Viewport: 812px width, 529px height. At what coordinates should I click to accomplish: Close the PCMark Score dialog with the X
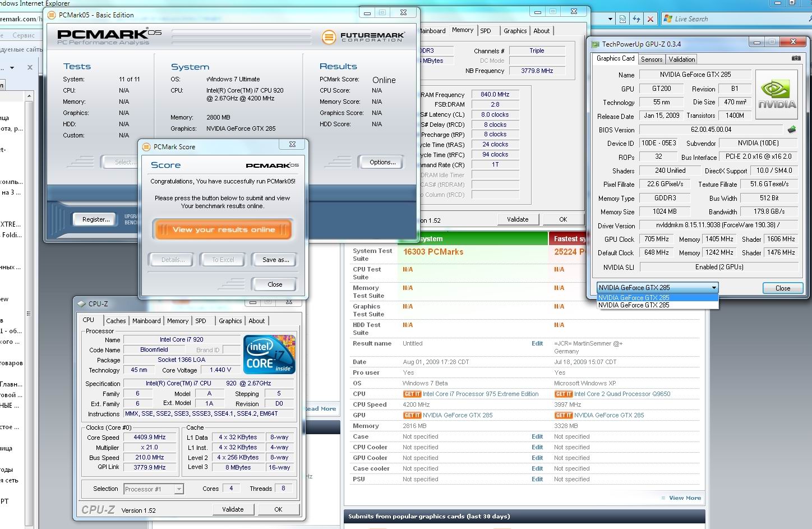point(292,144)
